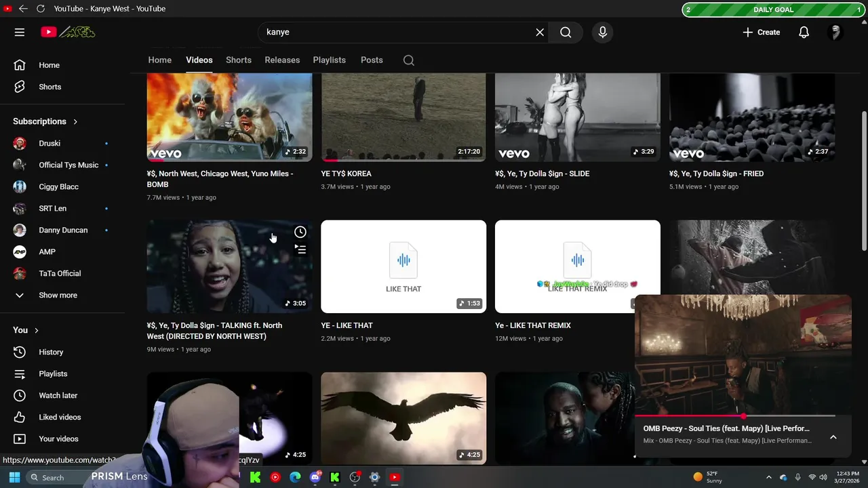Screen dimensions: 868x488
Task: Open the Posts tab
Action: [372, 60]
